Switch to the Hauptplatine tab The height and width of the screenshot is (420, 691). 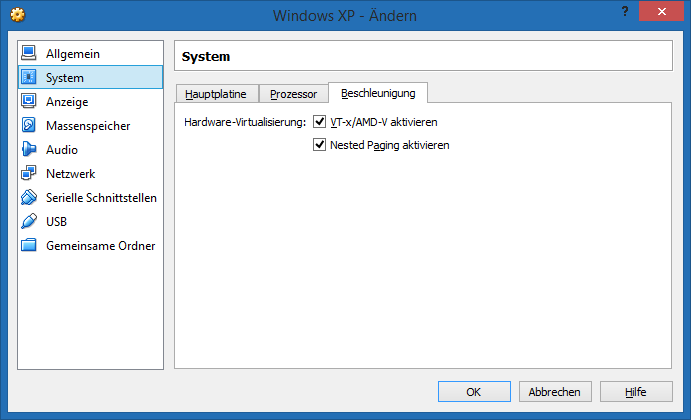(216, 94)
